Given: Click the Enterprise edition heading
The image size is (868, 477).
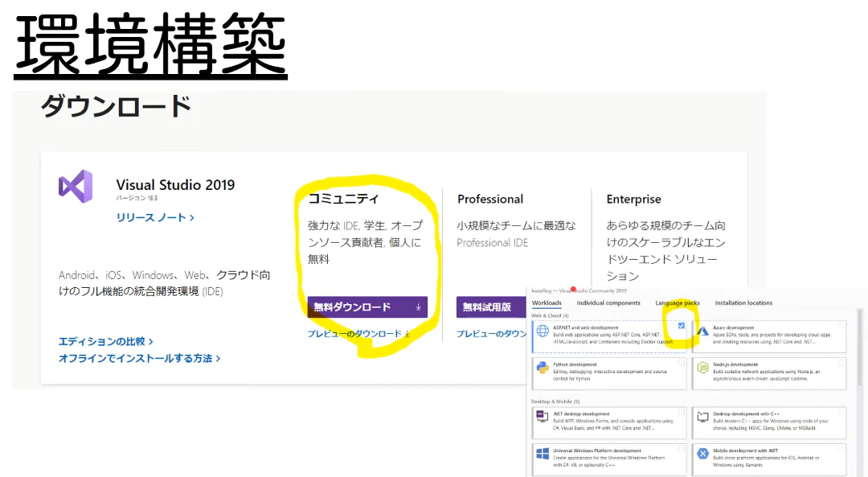Looking at the screenshot, I should (x=634, y=199).
